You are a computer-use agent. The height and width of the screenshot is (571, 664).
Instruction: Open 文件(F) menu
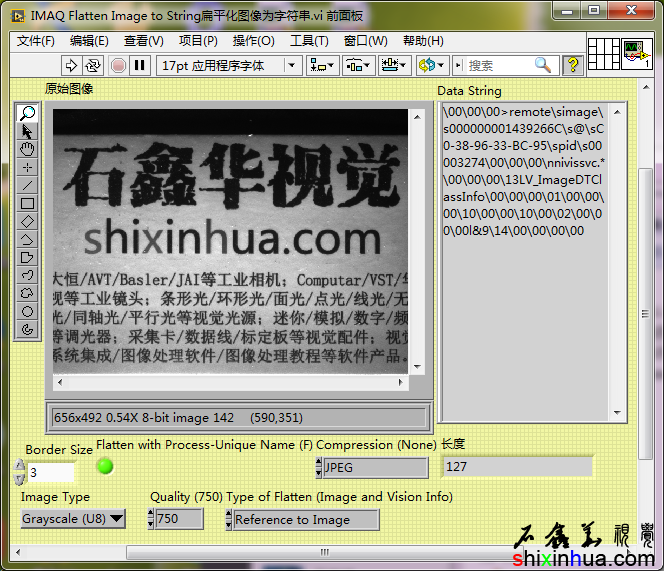coord(36,41)
